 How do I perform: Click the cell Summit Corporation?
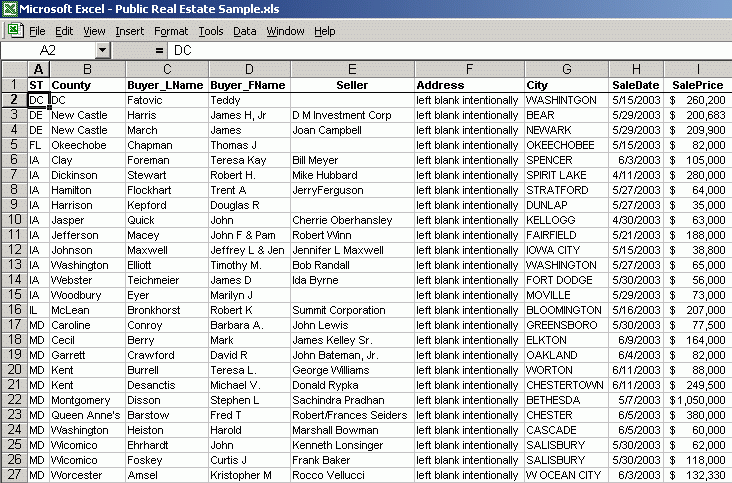point(352,310)
